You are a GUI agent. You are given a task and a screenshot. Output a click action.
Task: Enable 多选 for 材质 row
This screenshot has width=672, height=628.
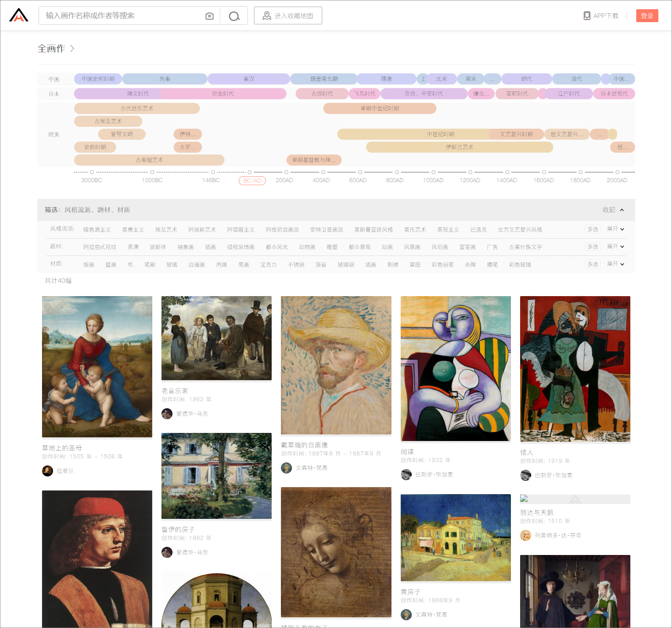tap(593, 264)
